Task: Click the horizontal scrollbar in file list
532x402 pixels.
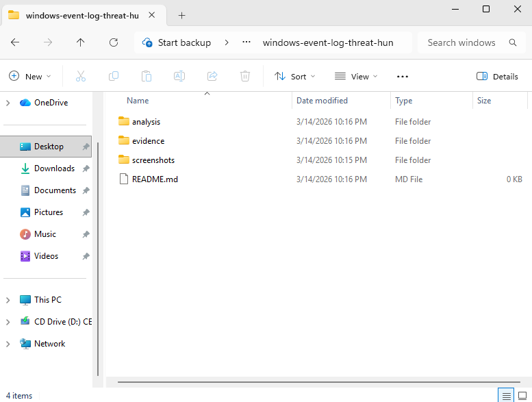Action: click(318, 382)
